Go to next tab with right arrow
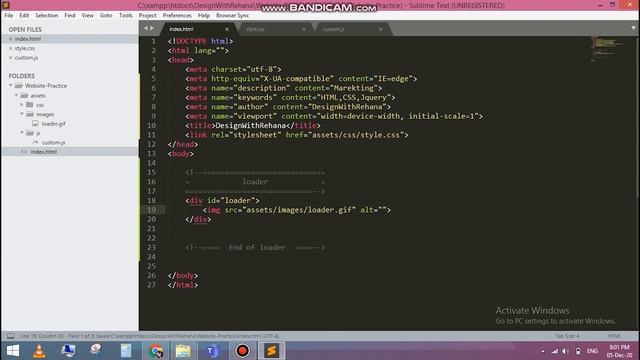Screen dimensions: 640x360 click(x=152, y=28)
